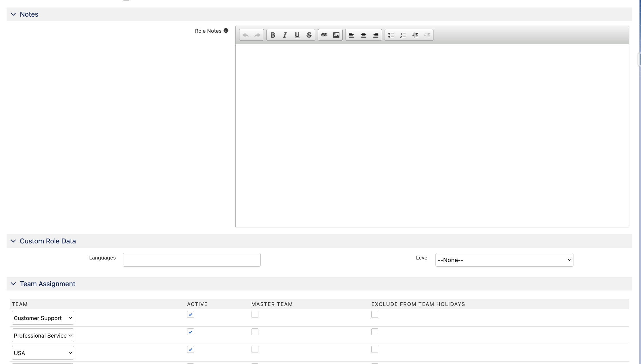Uncheck Active for USA team
The image size is (641, 364).
pos(191,349)
